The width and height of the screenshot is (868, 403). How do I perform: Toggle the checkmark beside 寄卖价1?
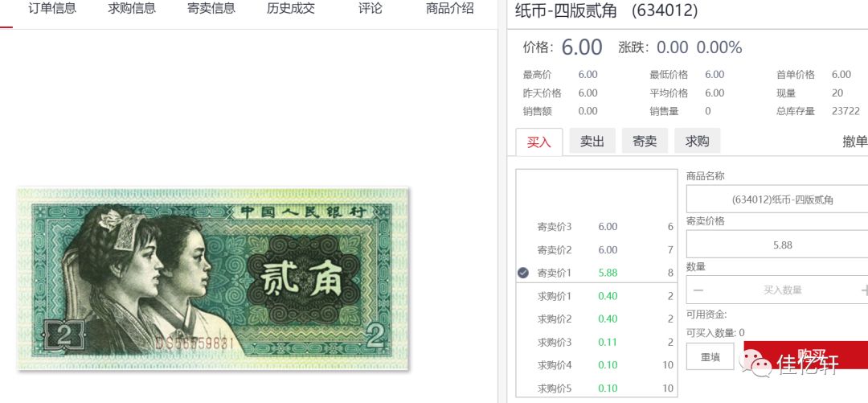point(523,273)
